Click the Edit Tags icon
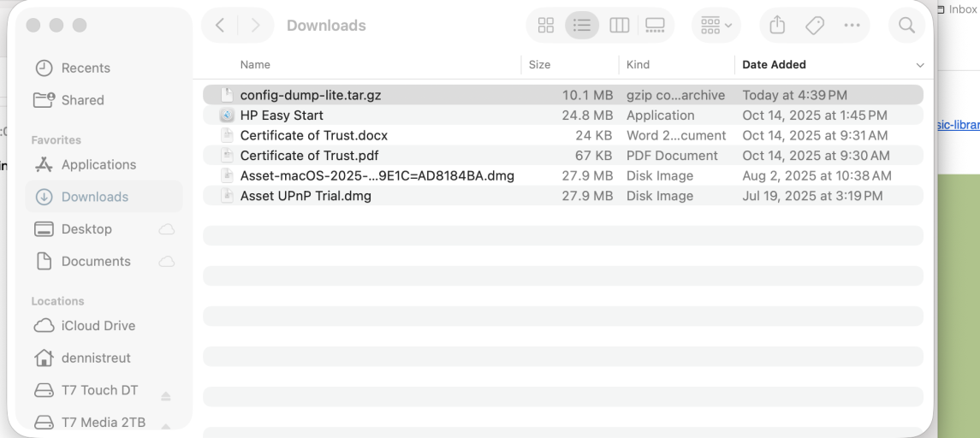 (815, 26)
